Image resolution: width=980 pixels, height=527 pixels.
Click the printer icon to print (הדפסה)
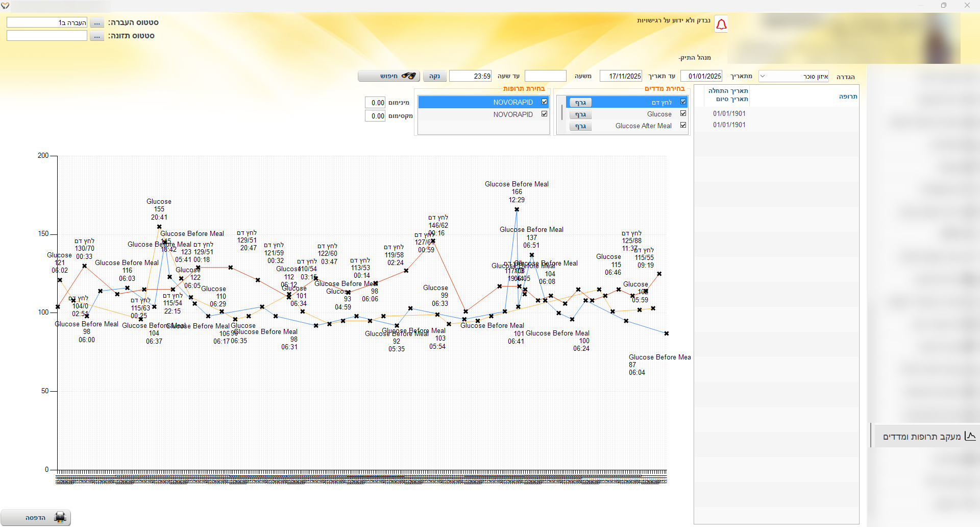click(x=60, y=517)
